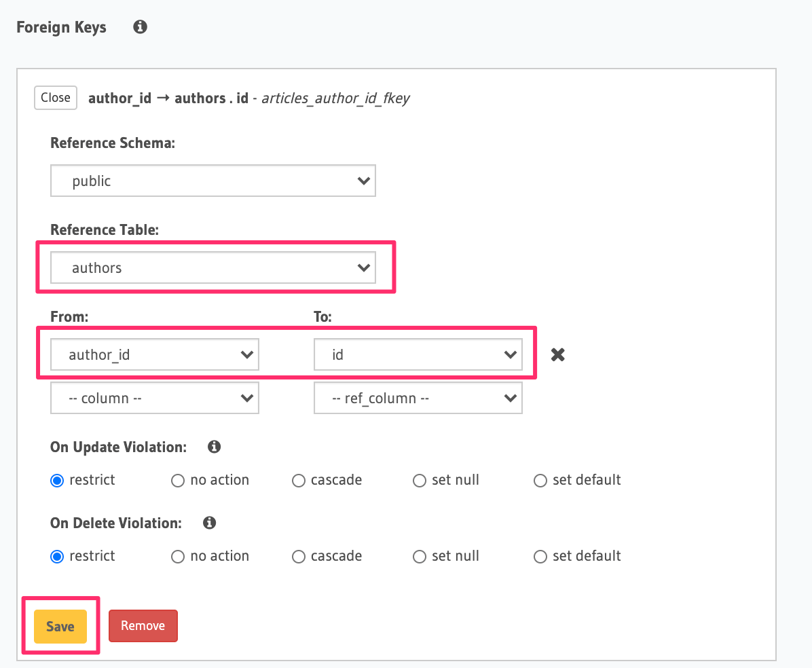Save the foreign key configuration
Viewport: 812px width, 668px height.
tap(60, 626)
